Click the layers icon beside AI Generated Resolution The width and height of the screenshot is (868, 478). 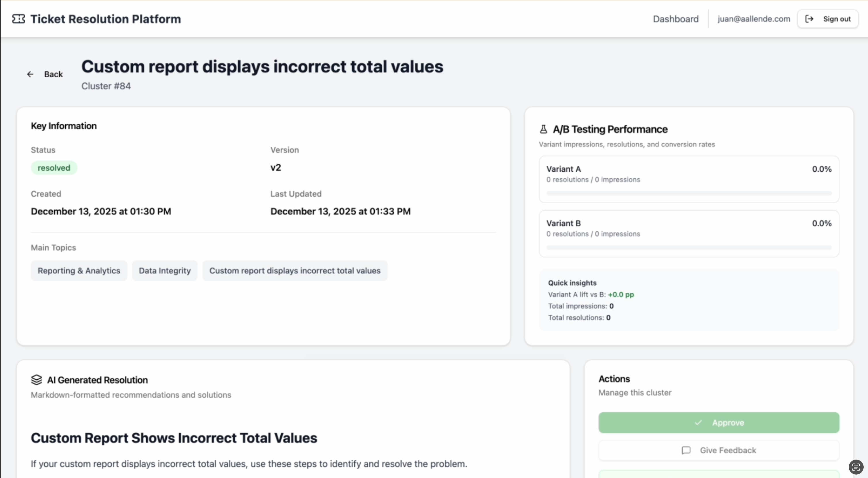point(36,380)
